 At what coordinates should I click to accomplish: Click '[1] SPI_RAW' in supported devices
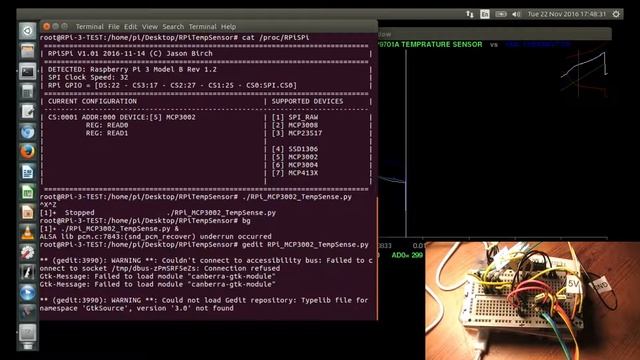tap(295, 117)
